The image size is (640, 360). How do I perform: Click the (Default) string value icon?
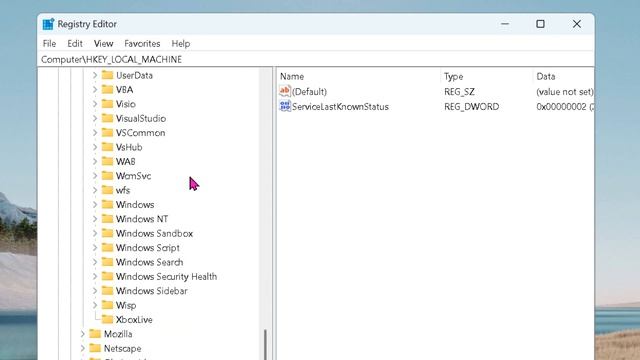pyautogui.click(x=285, y=91)
